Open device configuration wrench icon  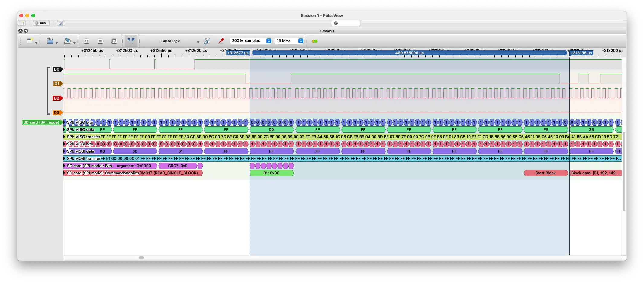pos(207,41)
